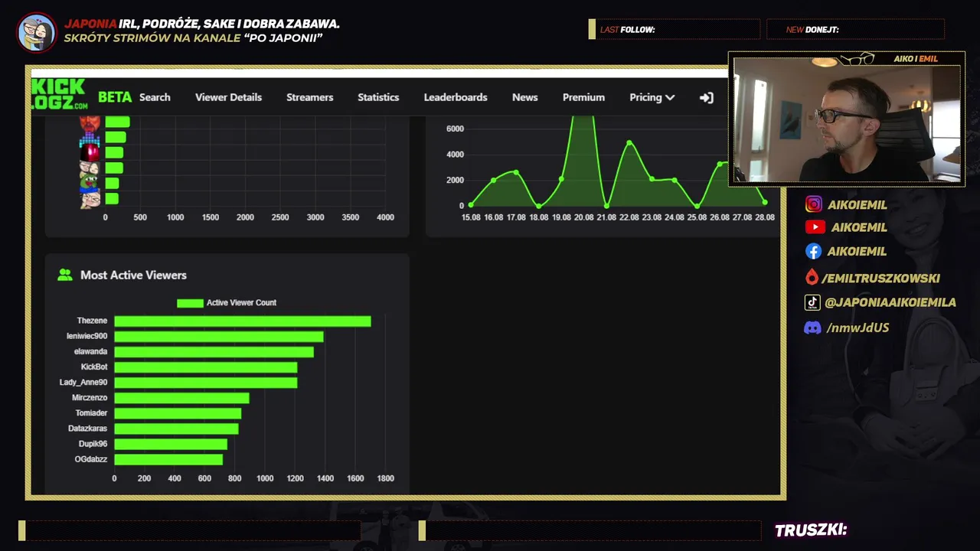The image size is (980, 551).
Task: Click the Mirczenzo bar
Action: pyautogui.click(x=181, y=398)
